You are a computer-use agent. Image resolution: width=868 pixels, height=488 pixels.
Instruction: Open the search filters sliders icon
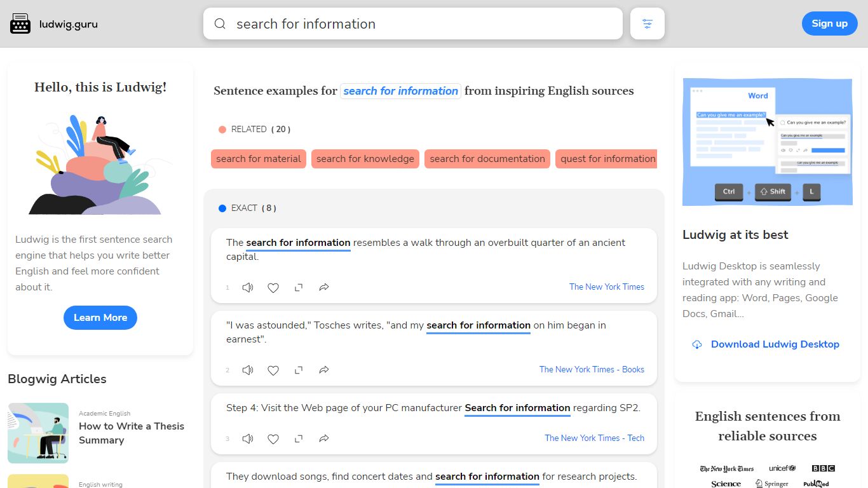pos(648,24)
